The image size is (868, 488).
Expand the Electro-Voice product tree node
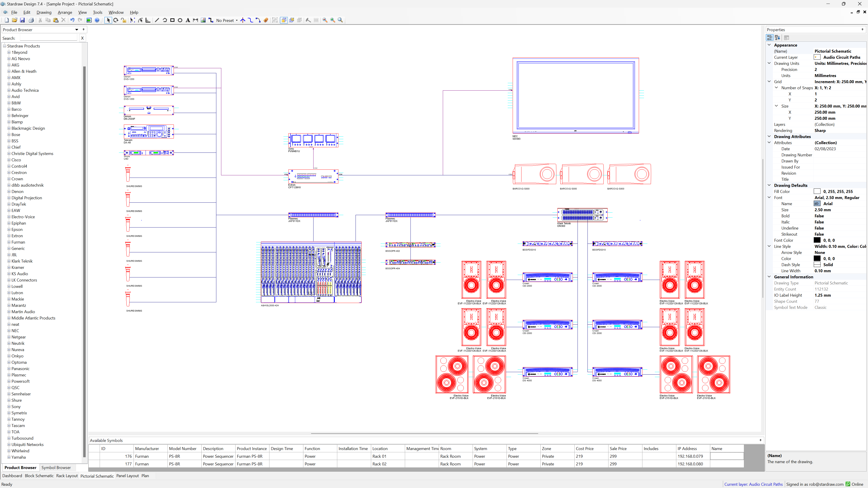click(9, 217)
